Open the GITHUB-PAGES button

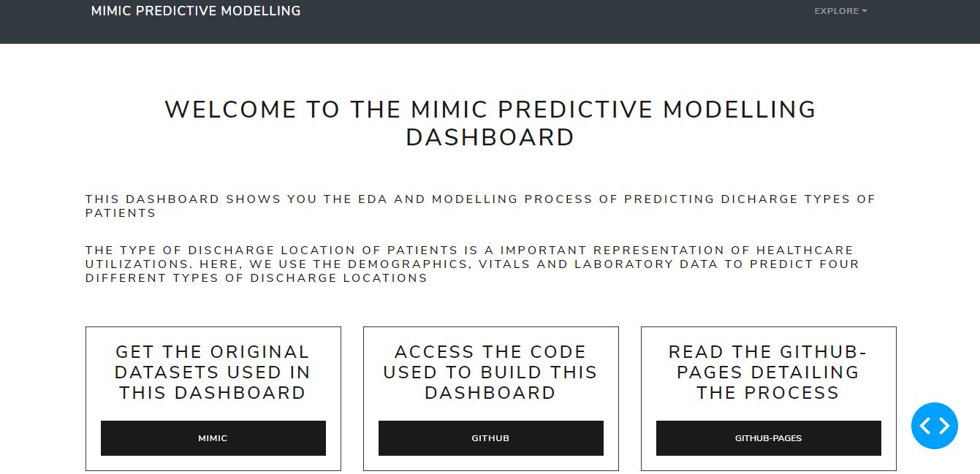pyautogui.click(x=769, y=438)
